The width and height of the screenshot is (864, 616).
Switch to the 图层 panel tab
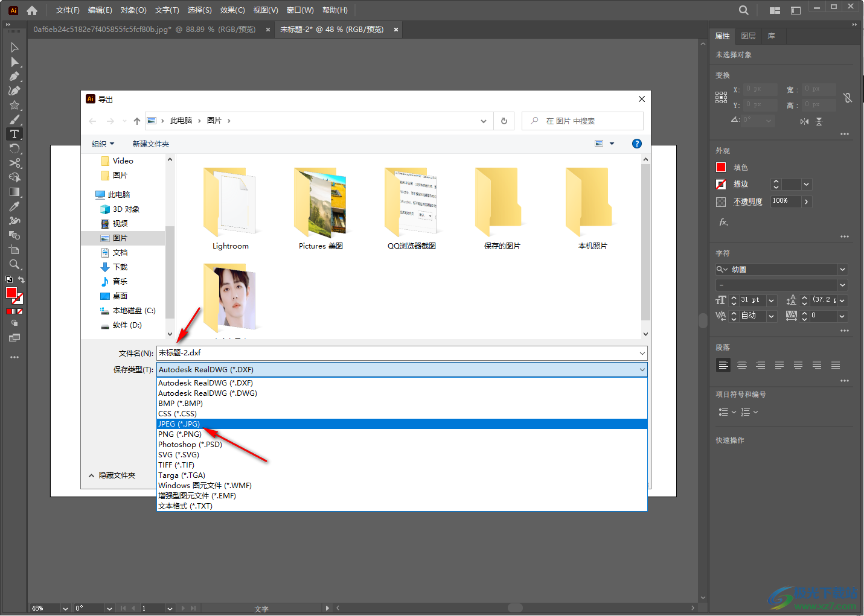748,36
